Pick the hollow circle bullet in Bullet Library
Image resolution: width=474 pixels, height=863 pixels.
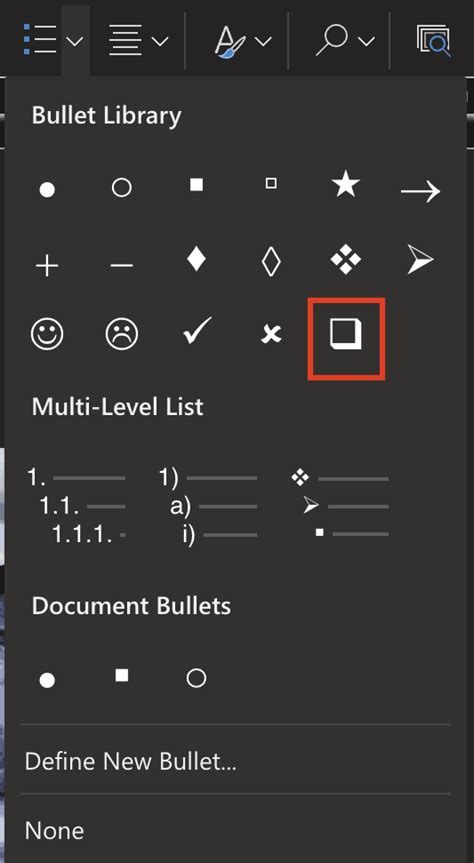click(x=122, y=188)
